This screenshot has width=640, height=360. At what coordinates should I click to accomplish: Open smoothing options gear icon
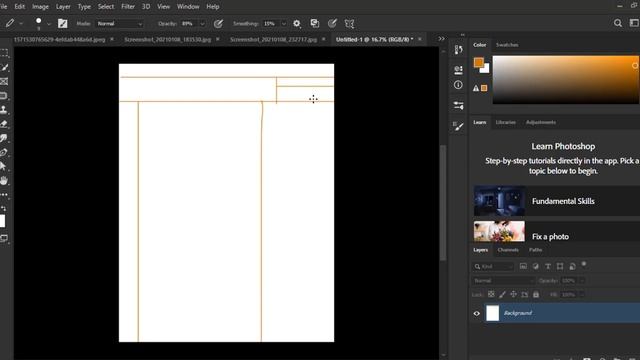point(297,24)
